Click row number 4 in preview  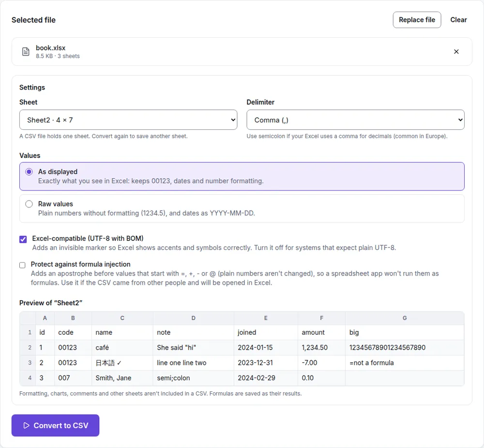click(x=28, y=378)
